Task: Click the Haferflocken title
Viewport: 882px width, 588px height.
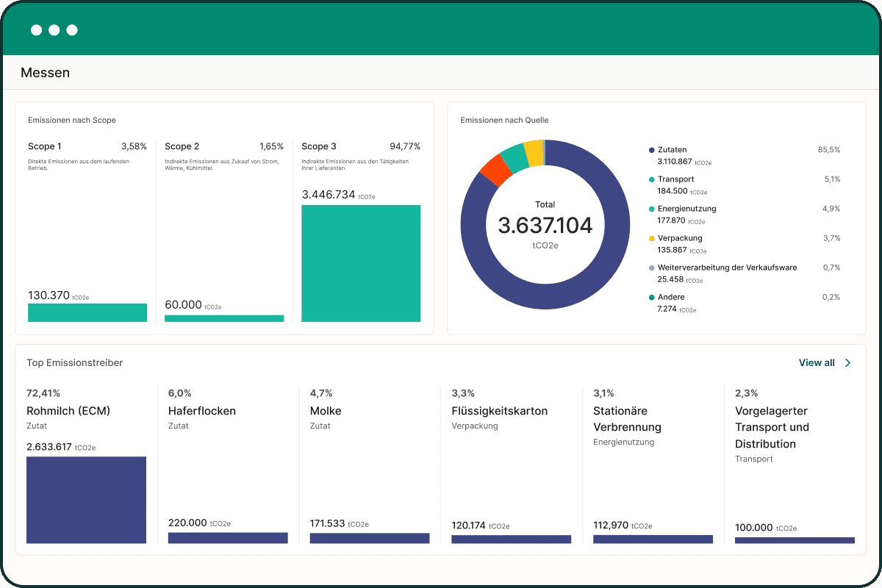Action: [x=202, y=411]
